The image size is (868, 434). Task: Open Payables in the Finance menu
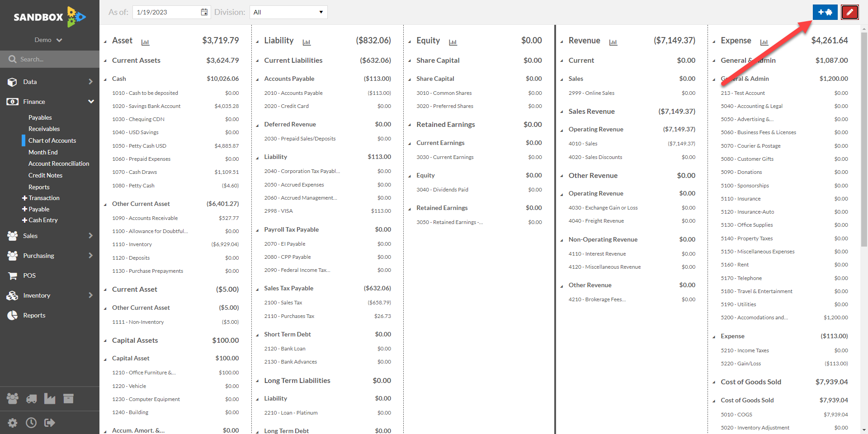click(40, 117)
